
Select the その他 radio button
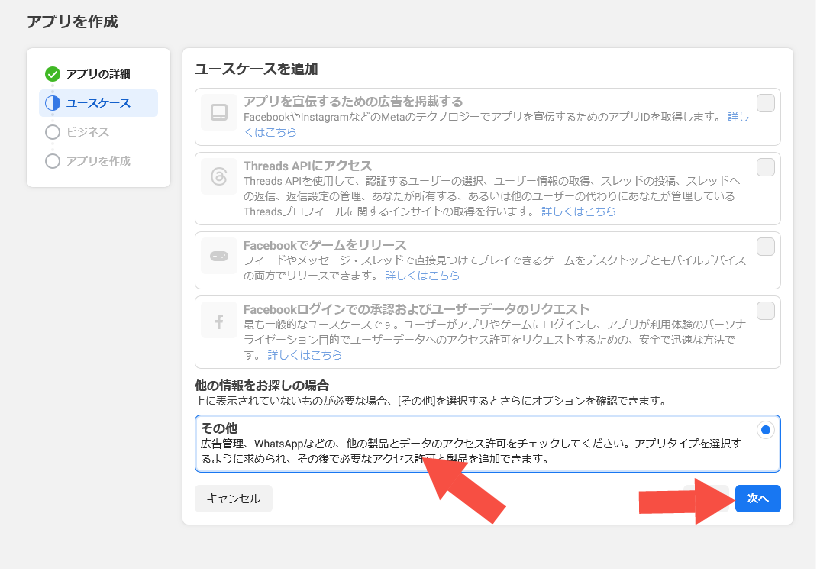(766, 430)
